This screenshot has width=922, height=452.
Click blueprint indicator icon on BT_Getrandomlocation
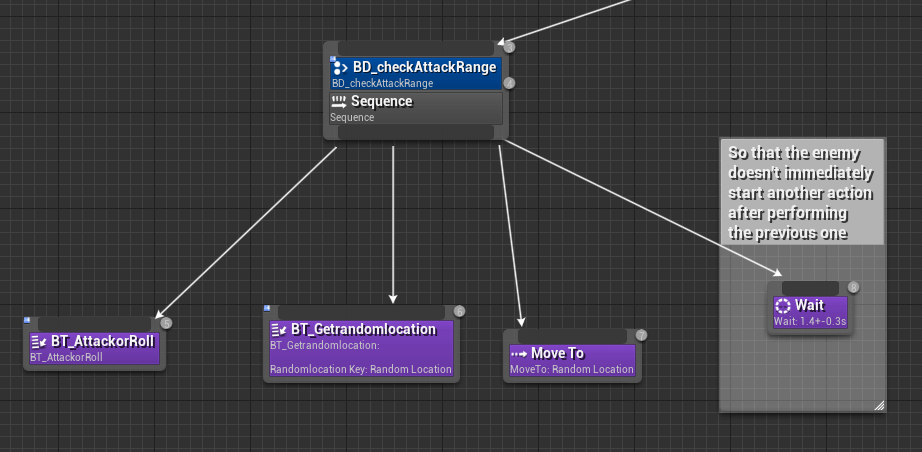pos(267,308)
